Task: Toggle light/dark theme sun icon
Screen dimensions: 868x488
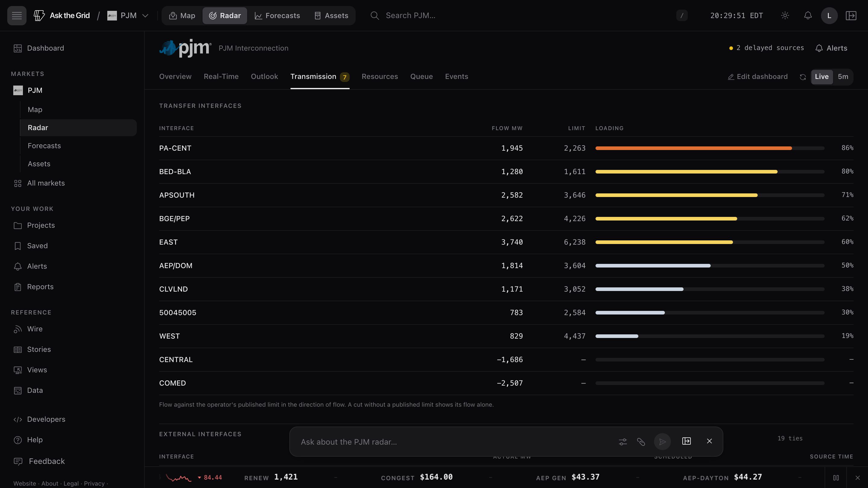Action: click(x=785, y=15)
